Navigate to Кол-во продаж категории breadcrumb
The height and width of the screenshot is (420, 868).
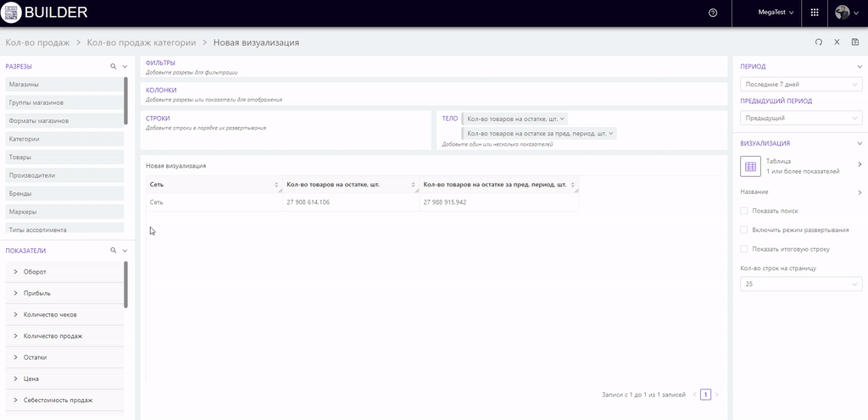pos(142,42)
